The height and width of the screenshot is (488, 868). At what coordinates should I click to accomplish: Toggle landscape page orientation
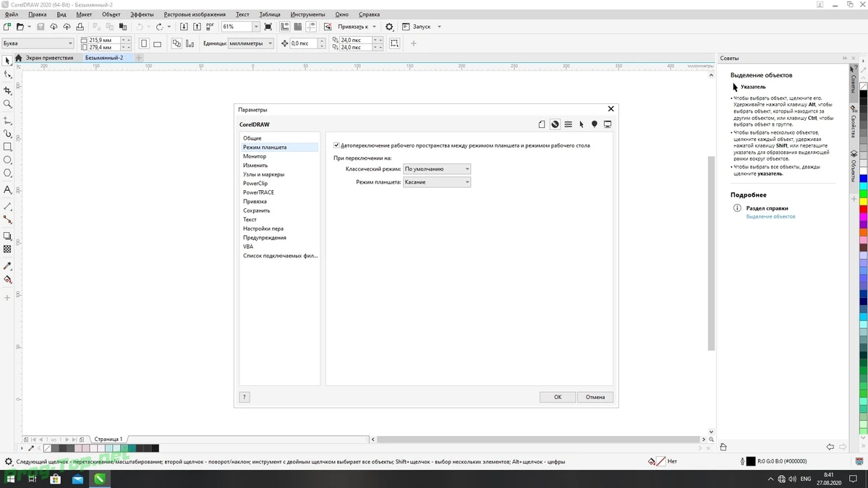click(157, 43)
